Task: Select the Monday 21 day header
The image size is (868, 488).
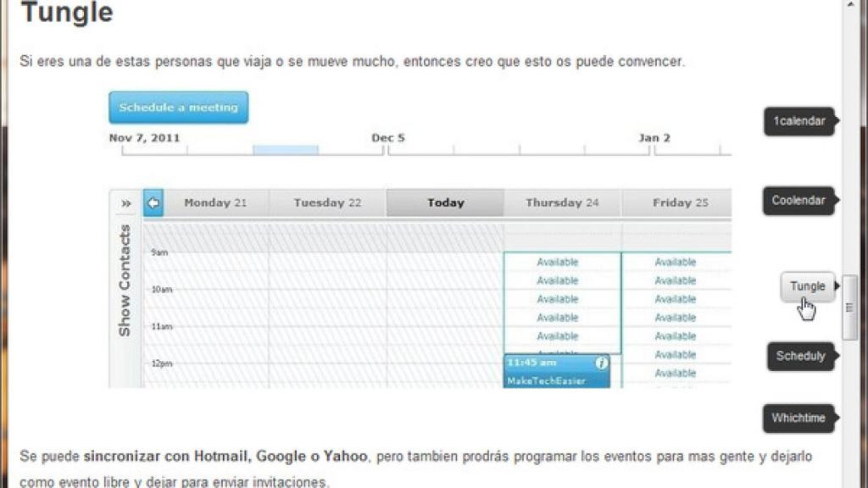Action: [217, 202]
